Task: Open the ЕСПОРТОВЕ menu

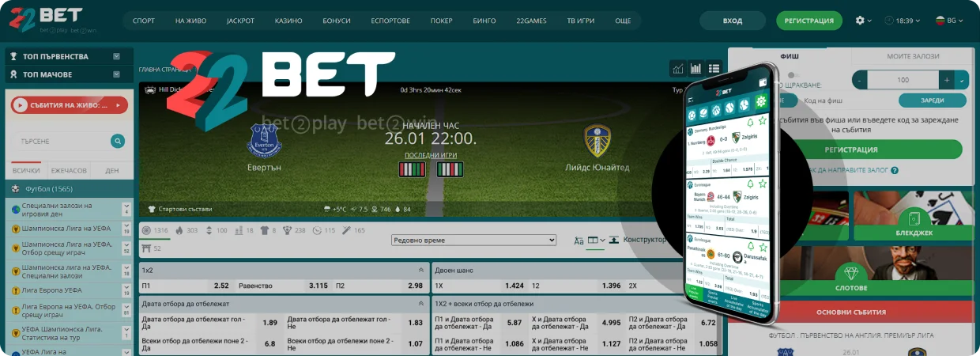Action: (x=390, y=21)
